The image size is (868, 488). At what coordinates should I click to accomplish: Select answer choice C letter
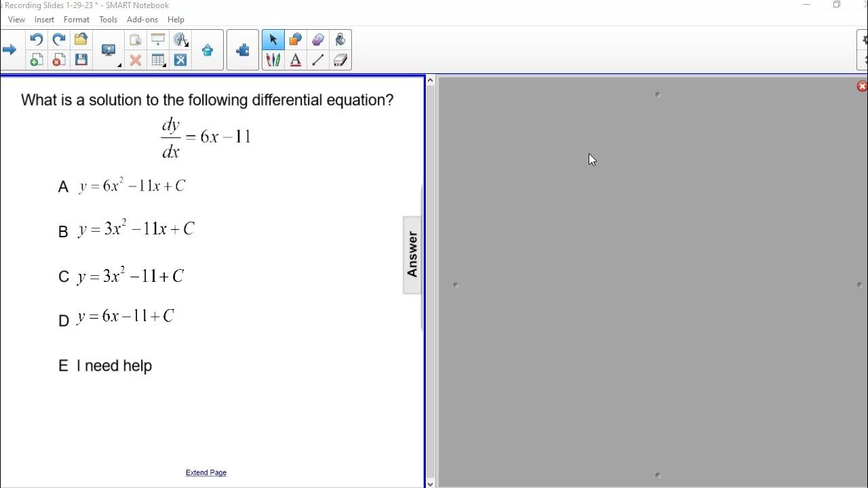(64, 277)
